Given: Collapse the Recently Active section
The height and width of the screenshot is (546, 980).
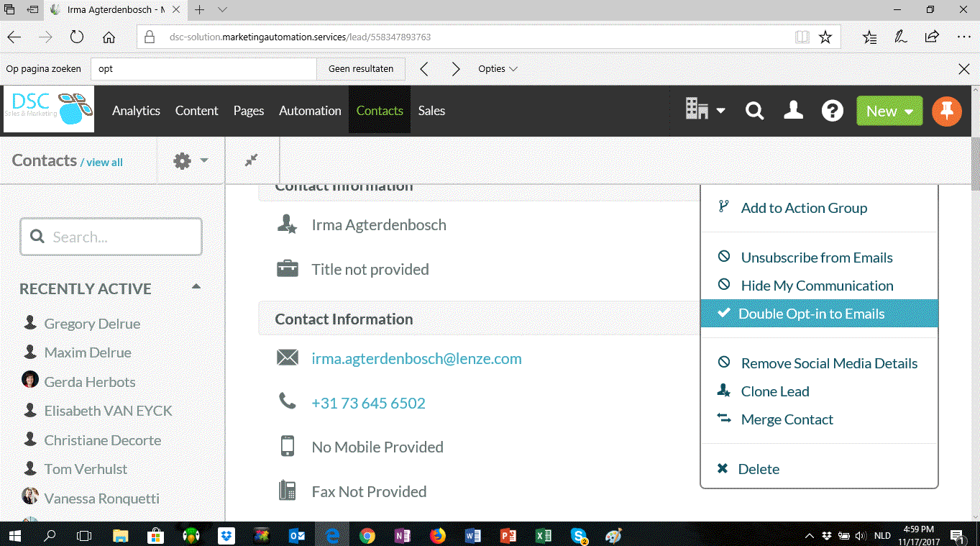Looking at the screenshot, I should (x=196, y=286).
